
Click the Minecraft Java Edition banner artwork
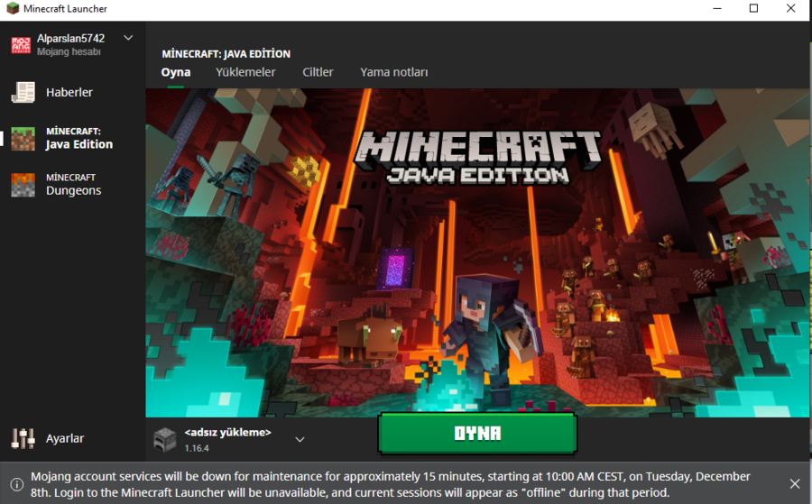[x=477, y=252]
